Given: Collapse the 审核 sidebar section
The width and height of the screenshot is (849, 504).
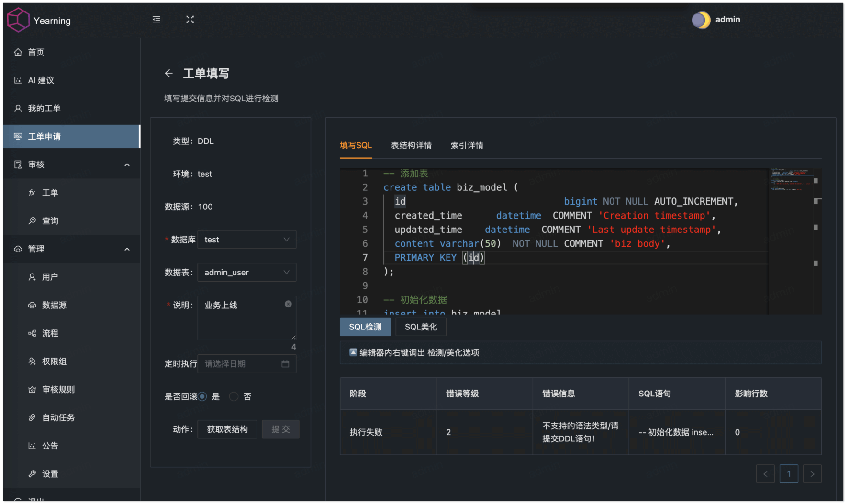Looking at the screenshot, I should [x=127, y=164].
